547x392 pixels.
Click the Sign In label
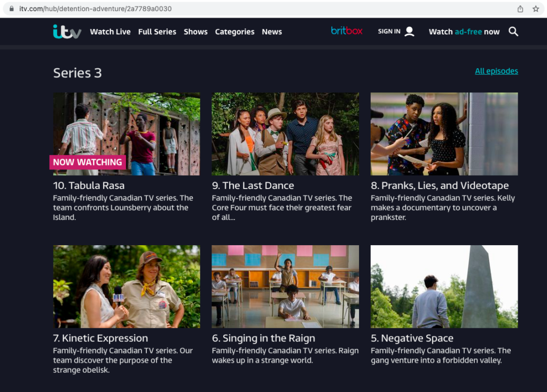pos(389,32)
